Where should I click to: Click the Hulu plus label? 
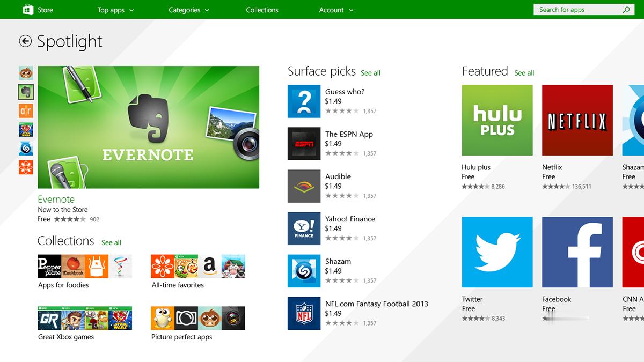(x=476, y=167)
